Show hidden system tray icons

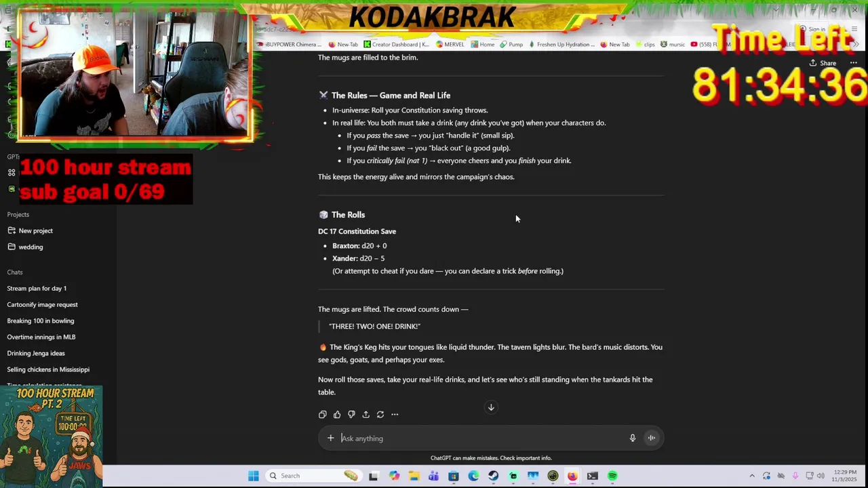pyautogui.click(x=751, y=476)
